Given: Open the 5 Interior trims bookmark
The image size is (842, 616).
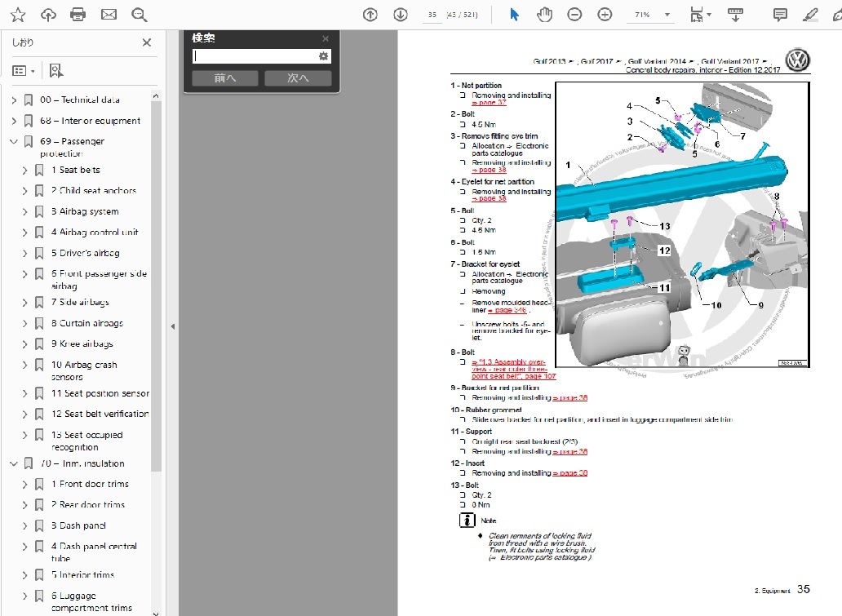Looking at the screenshot, I should [82, 574].
